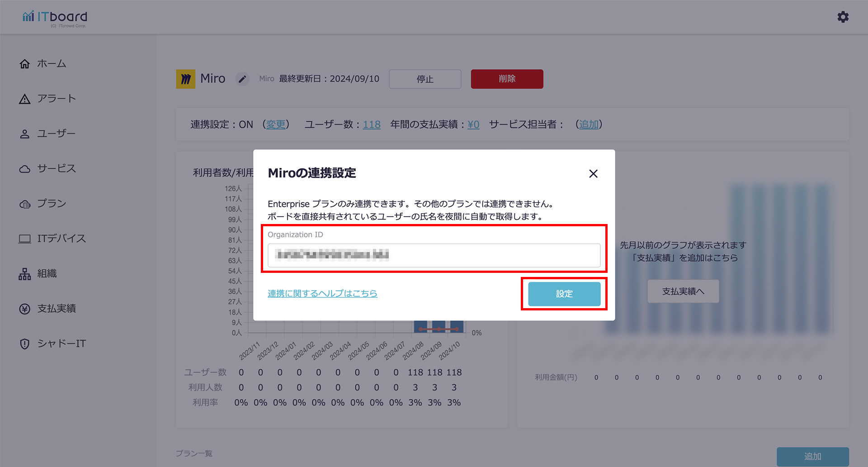Click the pencil edit icon beside Miro
Screen dimensions: 868x467
243,79
